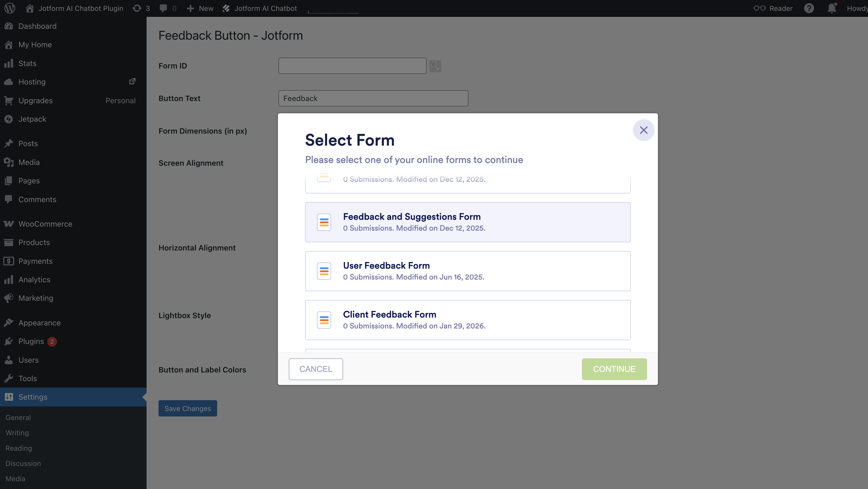Open the comments bubble icon in admin bar
Screen dimensions: 868x489
coord(163,8)
